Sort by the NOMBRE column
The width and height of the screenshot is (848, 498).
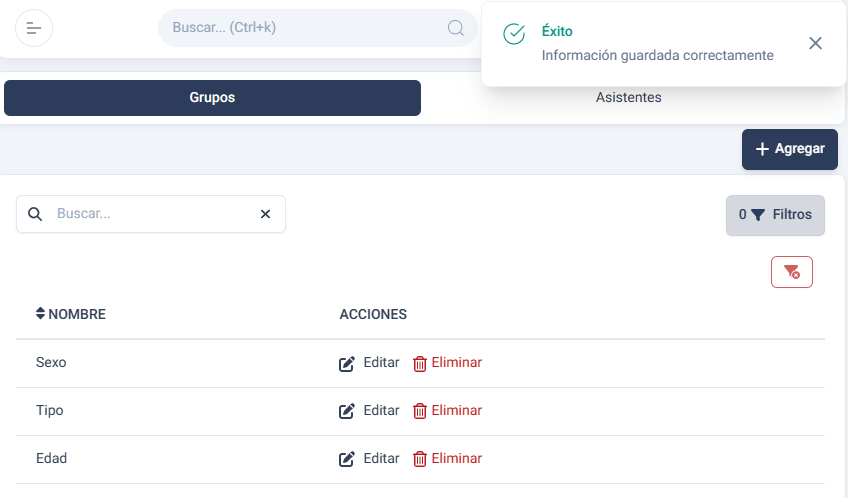tap(71, 314)
